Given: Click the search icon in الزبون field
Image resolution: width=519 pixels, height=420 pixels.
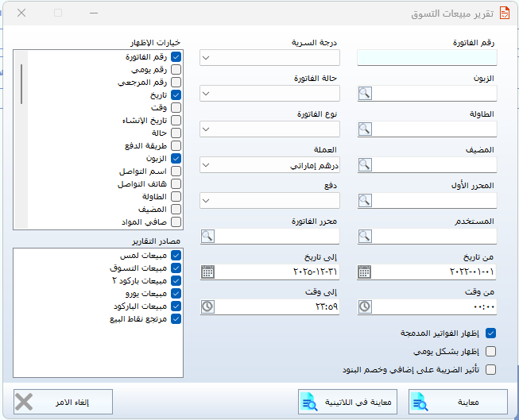Looking at the screenshot, I should pos(365,94).
